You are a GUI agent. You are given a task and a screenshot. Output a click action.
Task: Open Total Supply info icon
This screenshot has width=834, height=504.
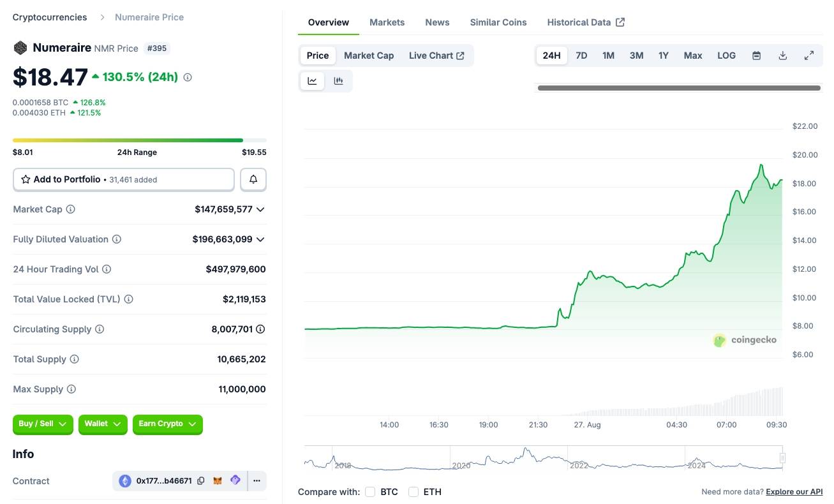click(74, 359)
